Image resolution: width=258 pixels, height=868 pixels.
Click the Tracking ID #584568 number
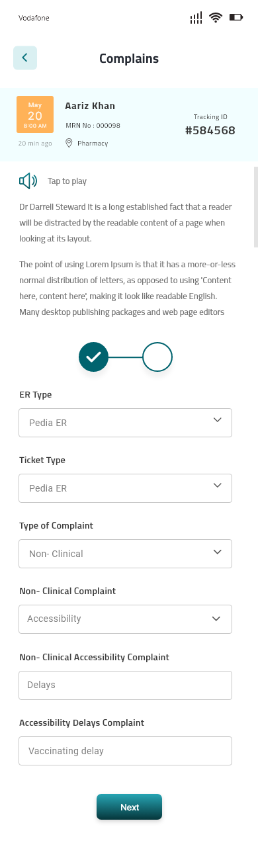tap(210, 130)
